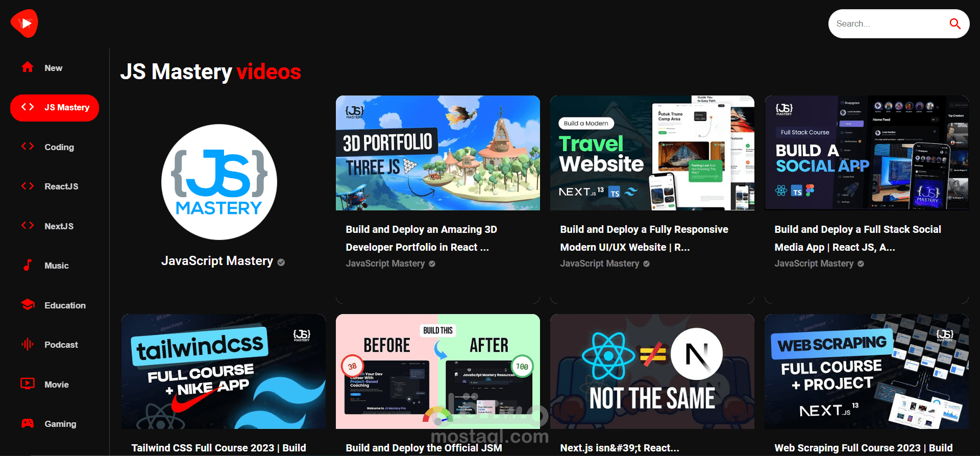Open title 'Build and Deploy a Full Stack Social Media App'
980x456 pixels.
point(858,238)
